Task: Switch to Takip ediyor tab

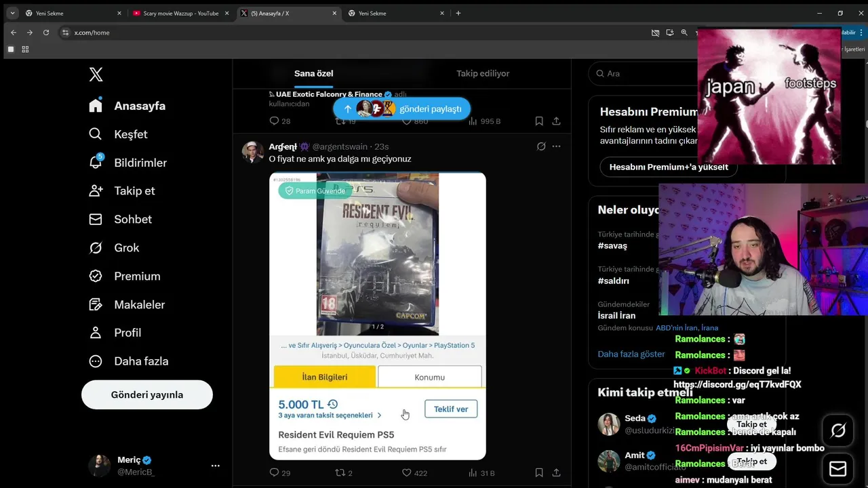Action: (x=483, y=73)
